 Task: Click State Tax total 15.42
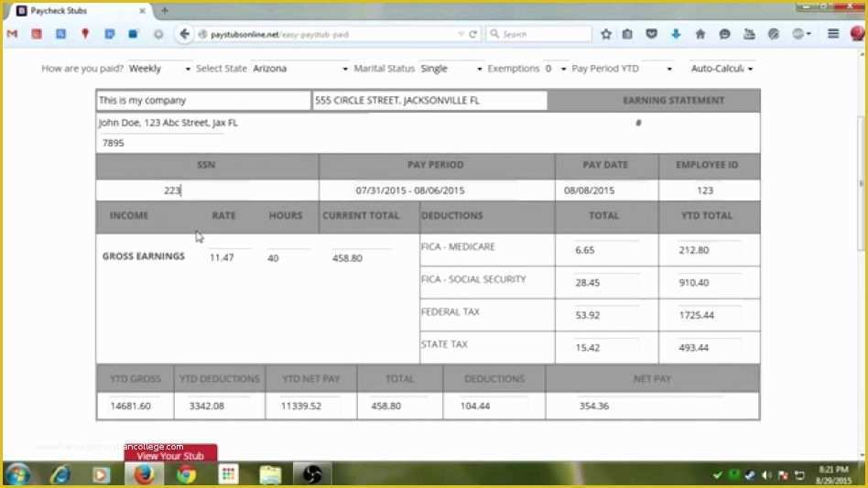[x=605, y=348]
